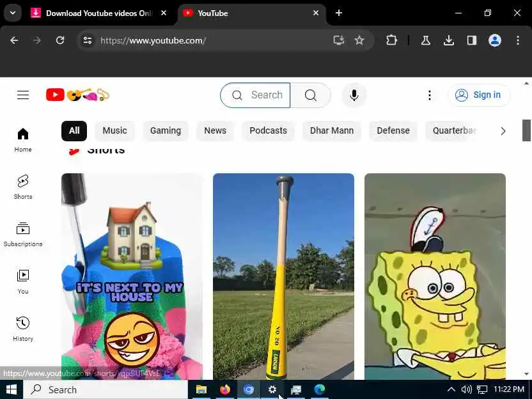The image size is (532, 399).
Task: Click the Windows taskbar search box
Action: click(x=106, y=389)
